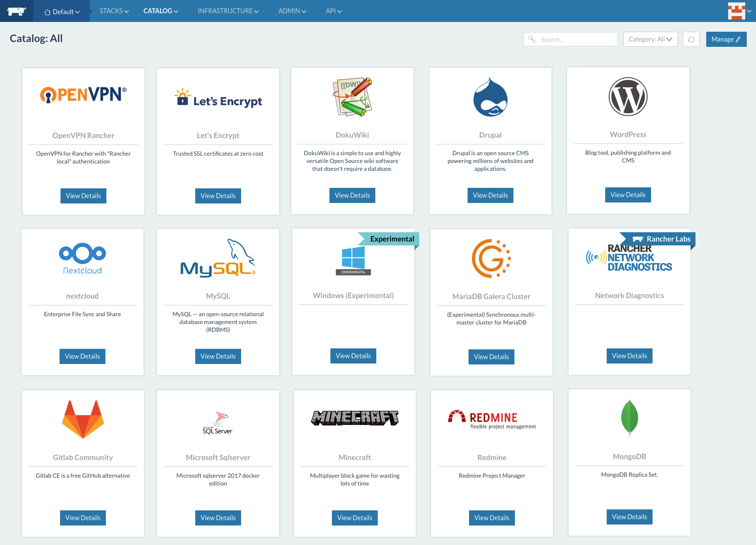View Details for nextcloud
756x545 pixels.
(82, 356)
